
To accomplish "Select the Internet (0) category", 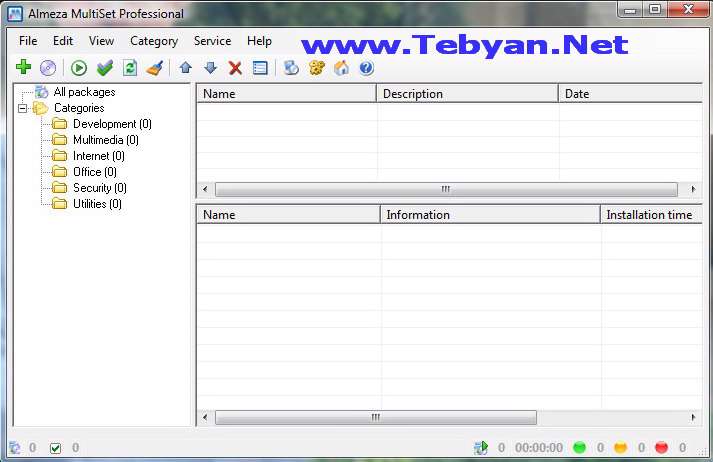I will tap(99, 156).
